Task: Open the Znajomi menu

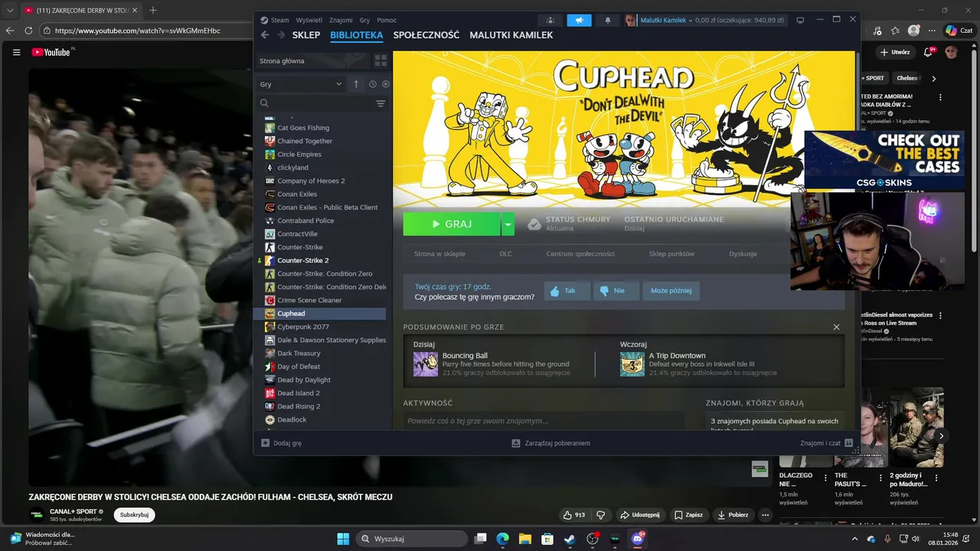Action: point(341,21)
